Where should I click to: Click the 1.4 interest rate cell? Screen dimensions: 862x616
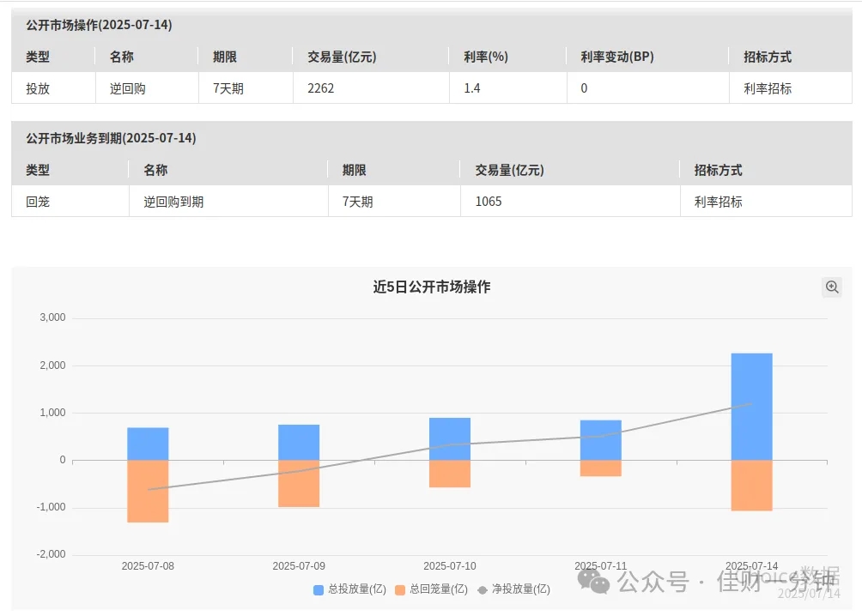point(508,88)
